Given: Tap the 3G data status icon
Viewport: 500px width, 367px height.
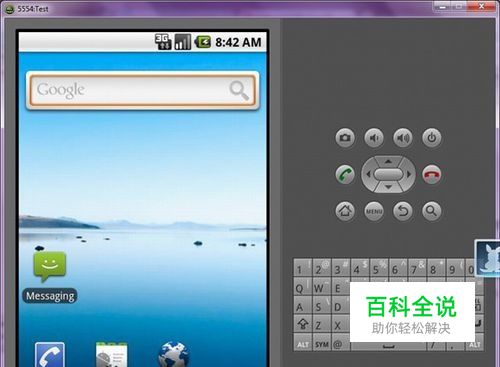Looking at the screenshot, I should [x=163, y=42].
